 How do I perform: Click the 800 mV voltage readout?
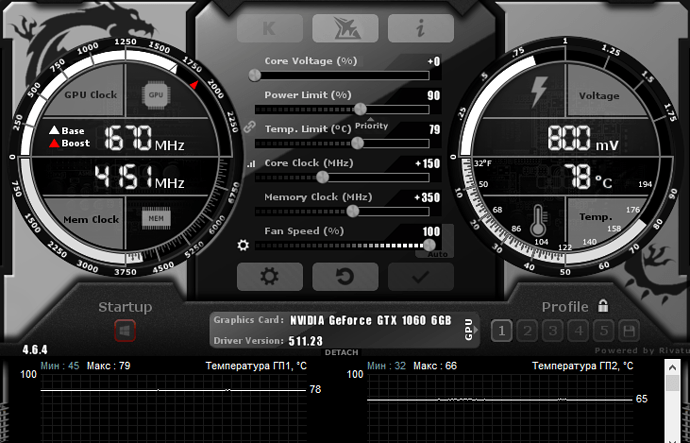pos(583,138)
